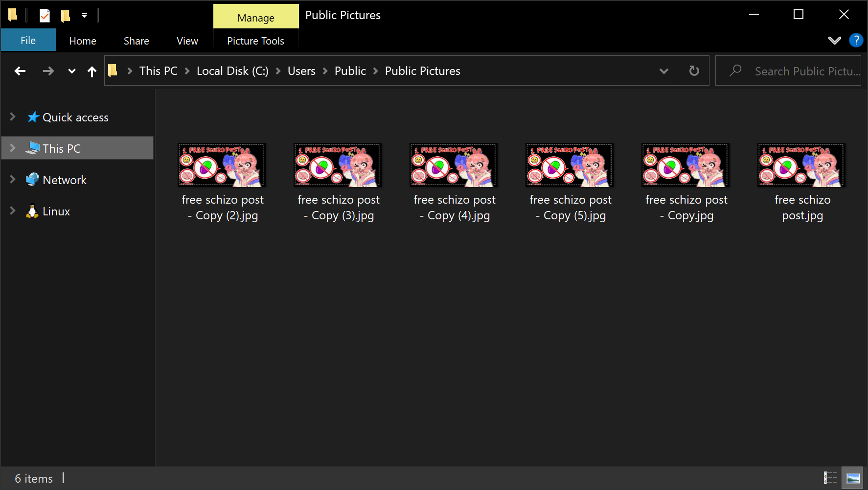The width and height of the screenshot is (868, 490).
Task: Go up one folder level
Action: click(91, 72)
